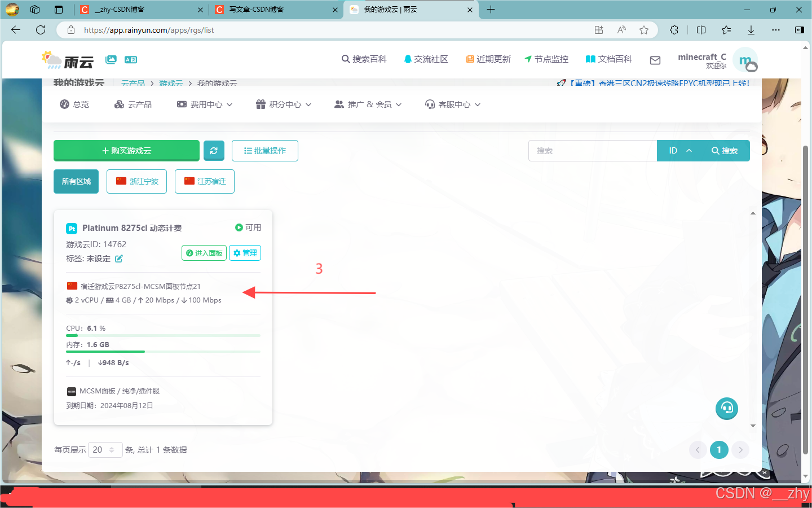Image resolution: width=812 pixels, height=508 pixels.
Task: Open 节点监控 node monitoring
Action: click(x=546, y=59)
